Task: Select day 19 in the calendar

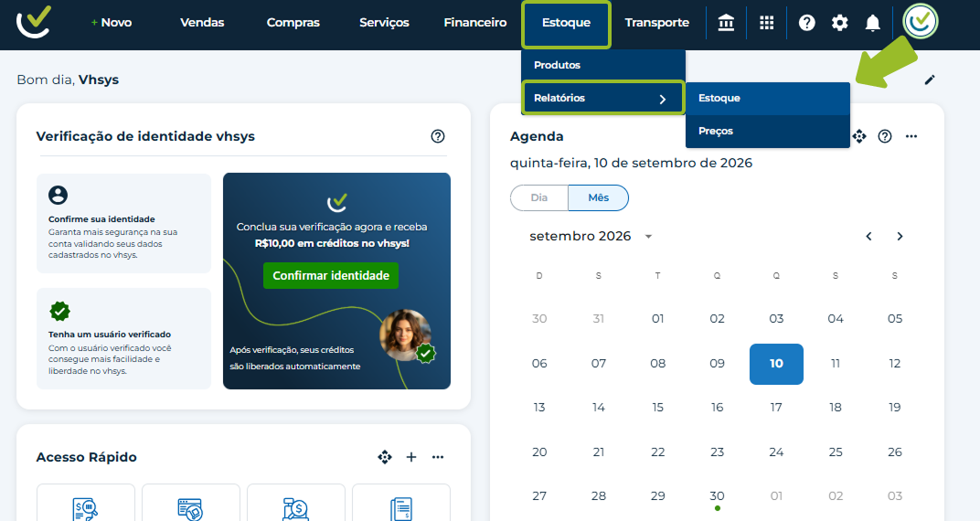Action: pos(894,408)
